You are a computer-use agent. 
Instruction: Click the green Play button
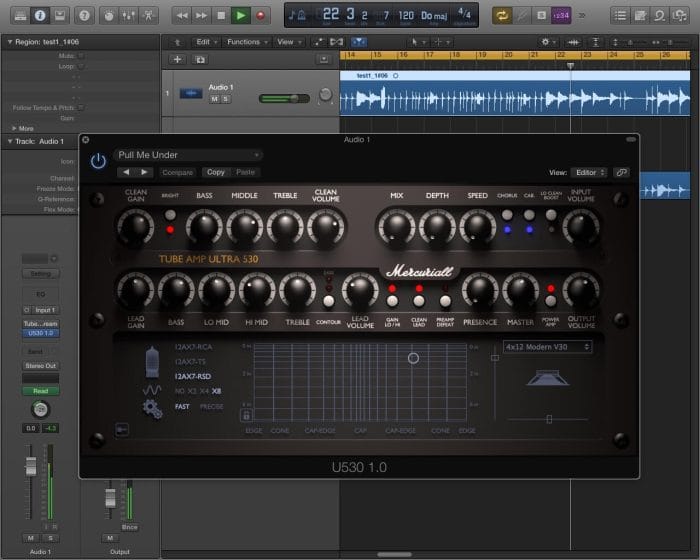pyautogui.click(x=241, y=16)
